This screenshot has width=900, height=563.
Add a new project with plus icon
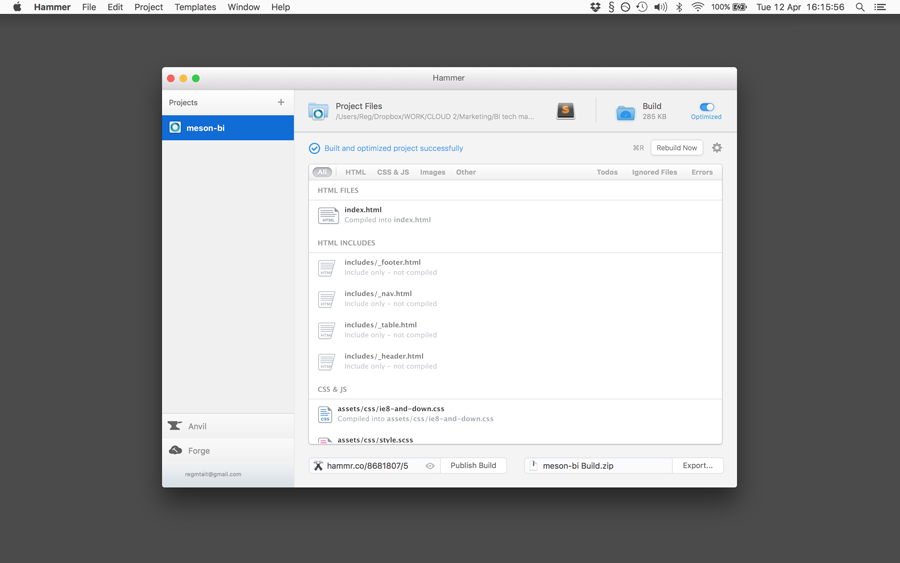[281, 102]
